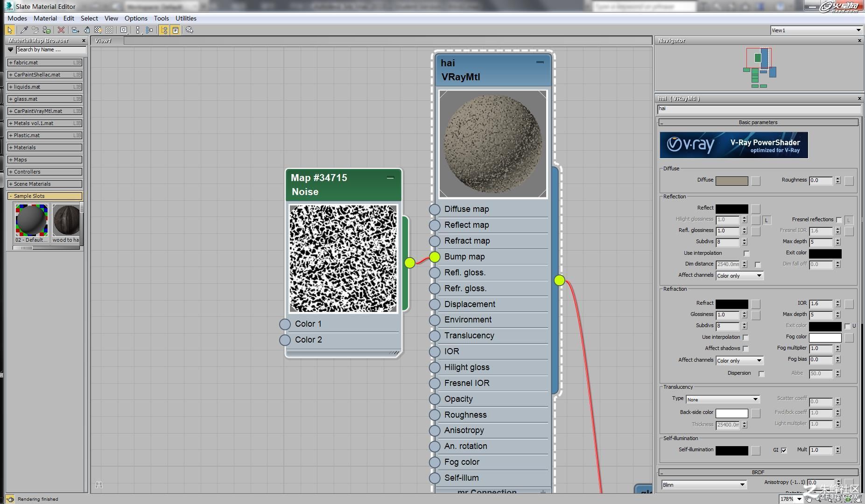Screen dimensions: 865x504
Task: Toggle reflection Use interpolation checkbox
Action: pyautogui.click(x=746, y=253)
